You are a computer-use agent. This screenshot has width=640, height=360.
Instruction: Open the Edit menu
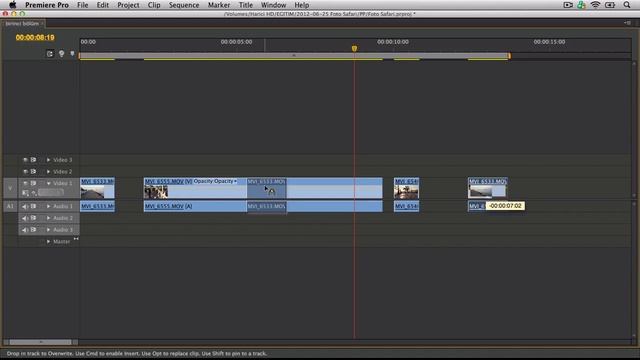(102, 5)
